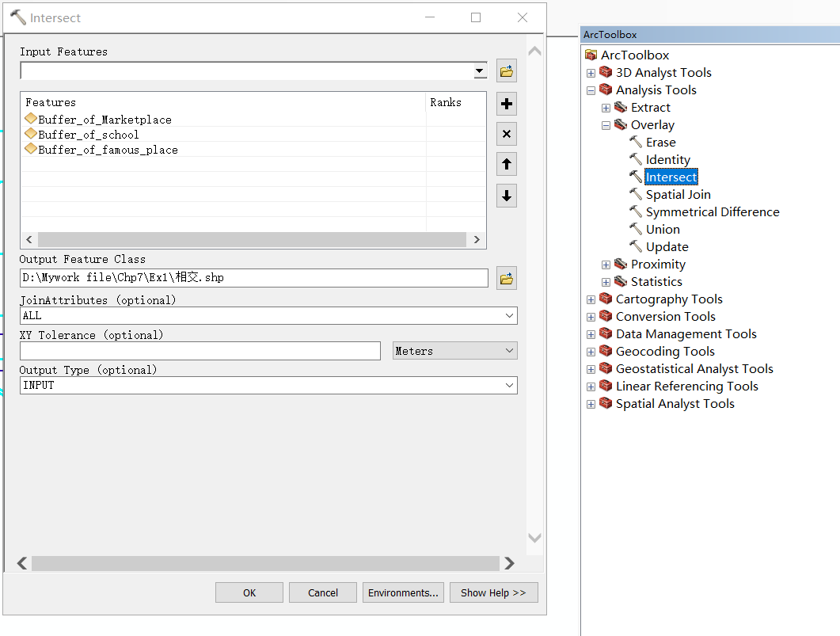The width and height of the screenshot is (840, 636).
Task: Click the Conversion Tools toolbox icon
Action: coord(606,316)
